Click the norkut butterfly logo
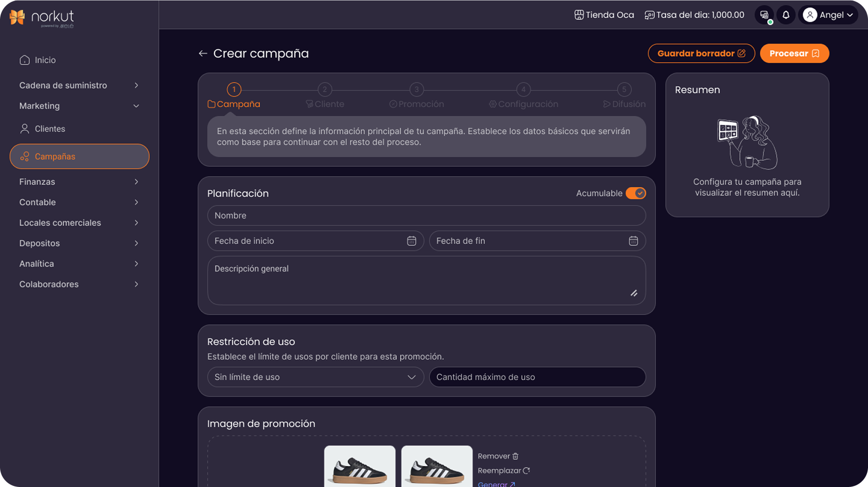 [18, 17]
